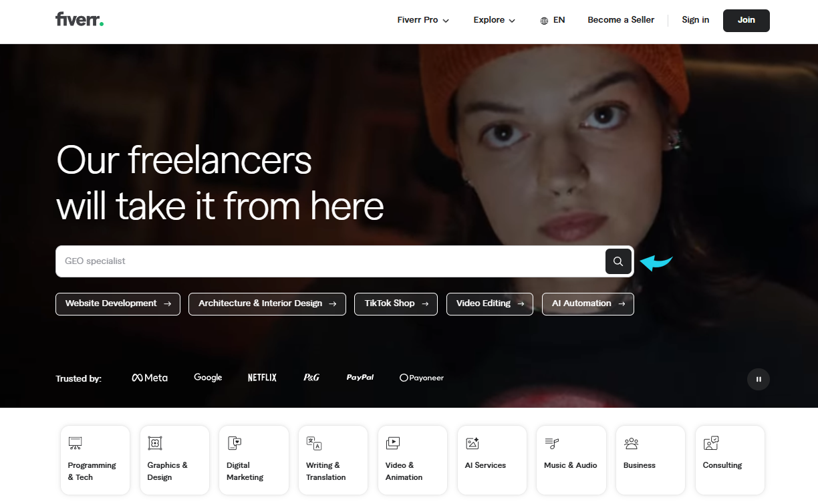Select Video Editing suggestion chip
This screenshot has height=504, width=818.
tap(490, 303)
